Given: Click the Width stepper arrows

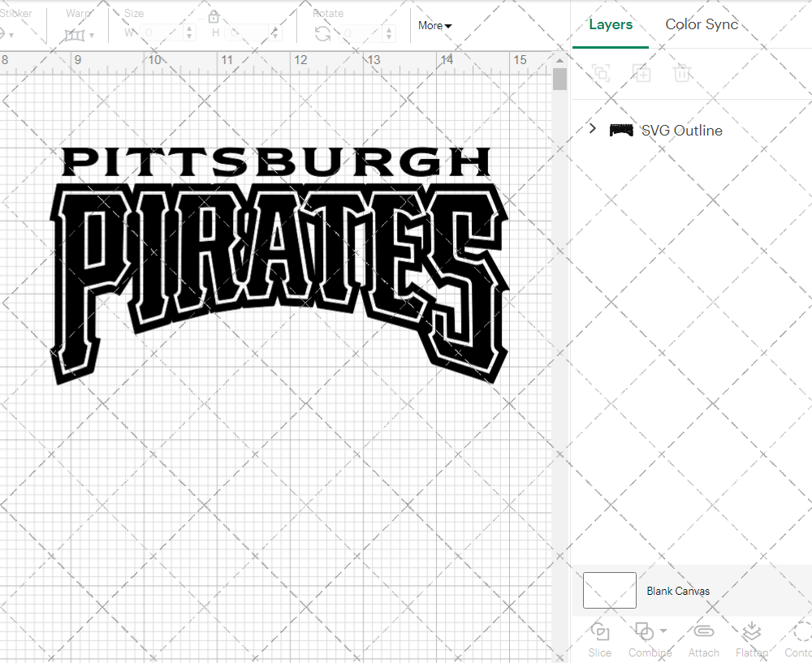Looking at the screenshot, I should tap(189, 33).
